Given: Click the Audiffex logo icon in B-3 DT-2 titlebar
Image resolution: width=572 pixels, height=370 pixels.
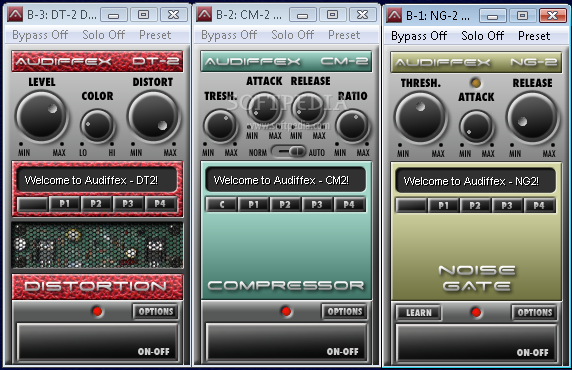Looking at the screenshot, I should [x=15, y=15].
